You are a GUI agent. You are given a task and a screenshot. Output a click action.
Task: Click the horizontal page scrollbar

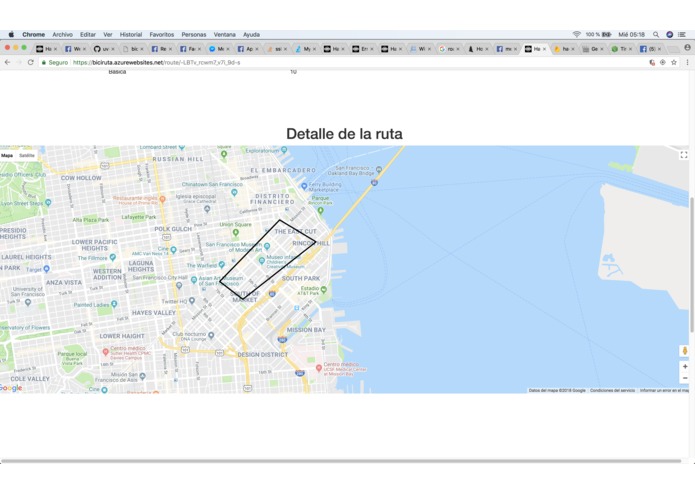(x=341, y=461)
